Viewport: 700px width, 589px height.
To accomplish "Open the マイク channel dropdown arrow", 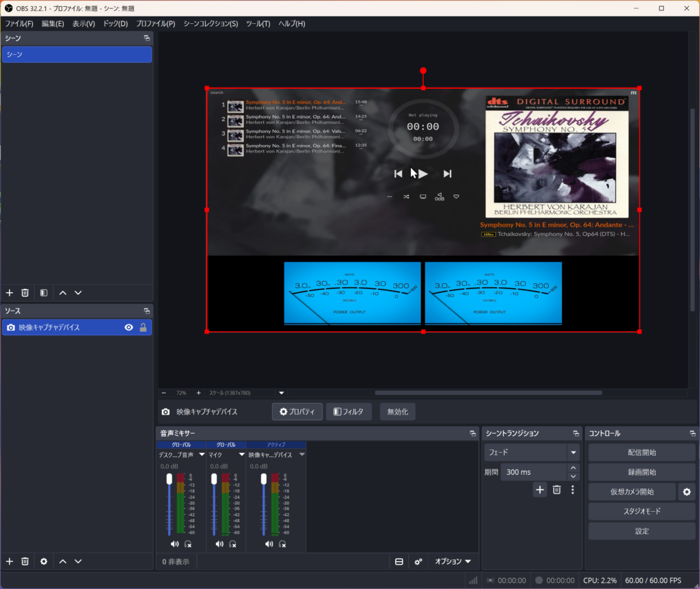I will pos(241,454).
